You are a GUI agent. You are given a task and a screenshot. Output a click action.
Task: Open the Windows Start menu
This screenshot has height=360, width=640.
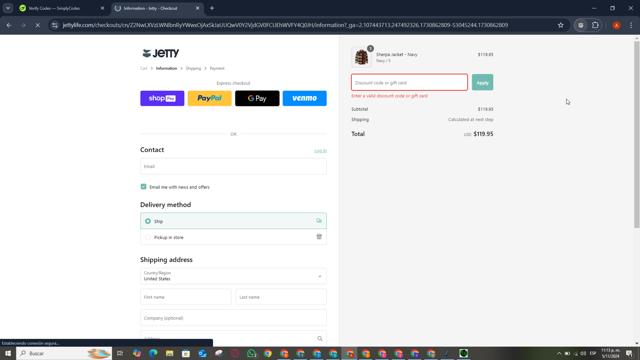pyautogui.click(x=8, y=353)
